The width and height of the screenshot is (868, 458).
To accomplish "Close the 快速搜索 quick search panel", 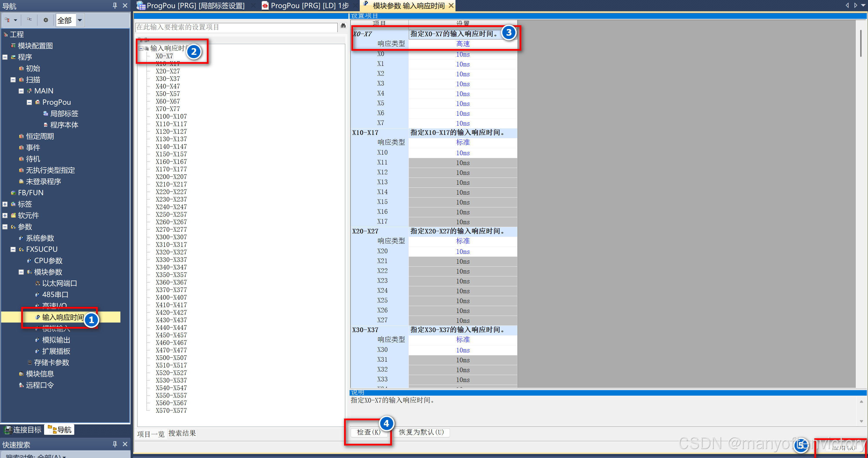I will click(x=125, y=444).
